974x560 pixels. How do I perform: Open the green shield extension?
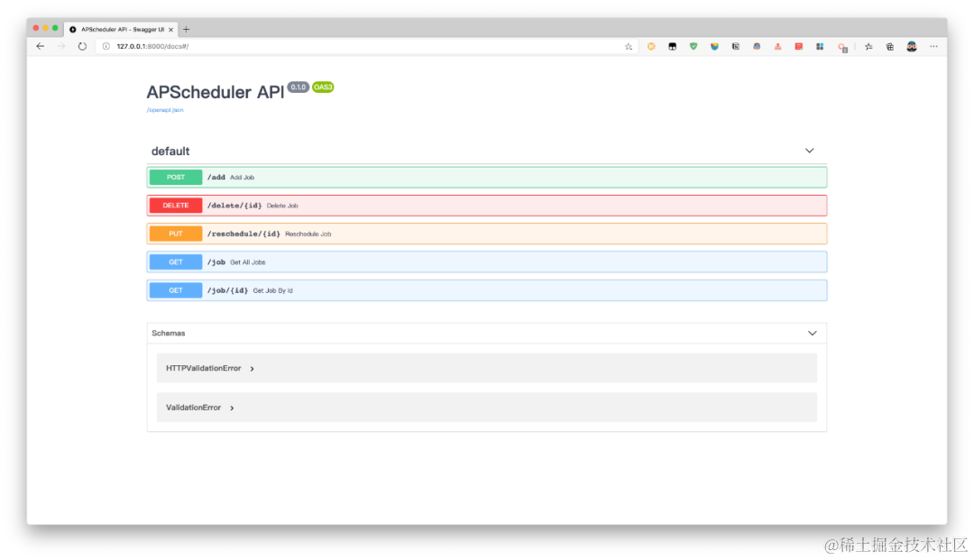(x=694, y=47)
